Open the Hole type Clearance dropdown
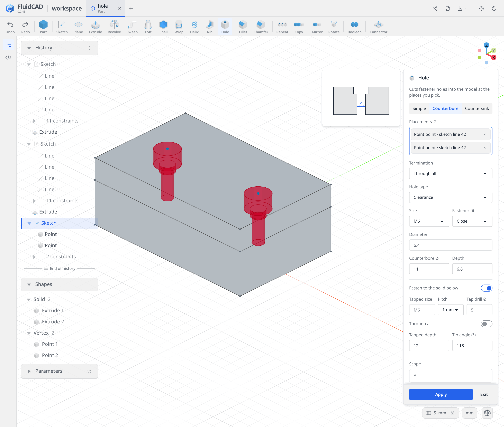504x427 pixels. point(450,197)
